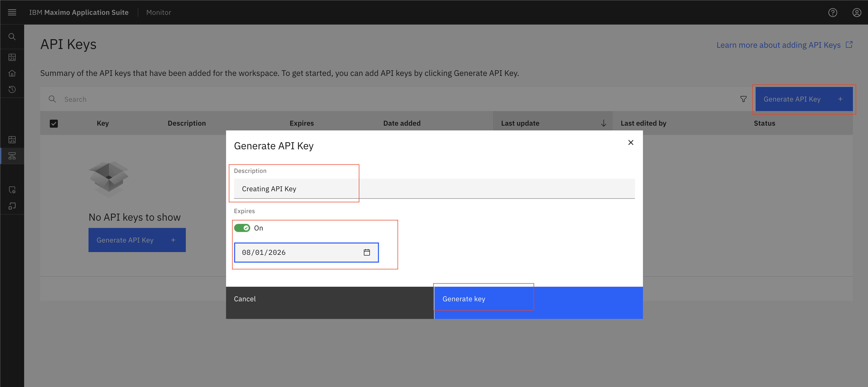
Task: Click the Key column header
Action: pyautogui.click(x=103, y=123)
